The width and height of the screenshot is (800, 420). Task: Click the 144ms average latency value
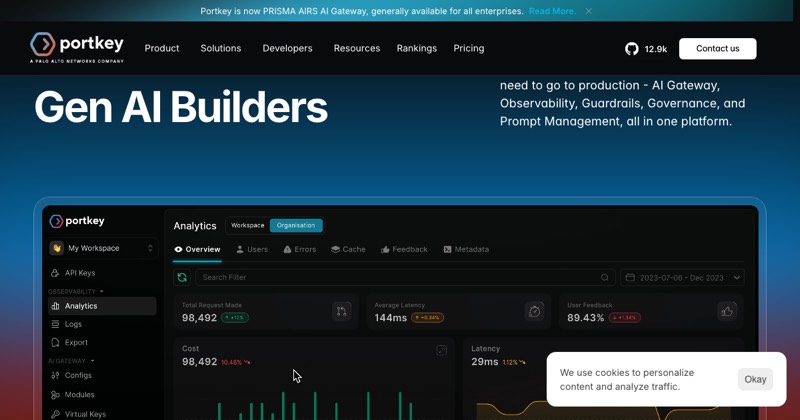390,318
